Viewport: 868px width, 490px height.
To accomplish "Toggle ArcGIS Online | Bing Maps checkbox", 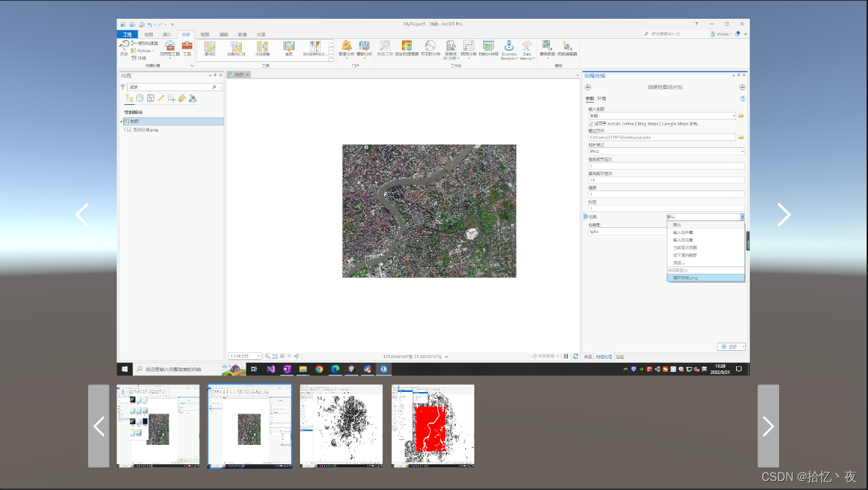I will [x=591, y=124].
